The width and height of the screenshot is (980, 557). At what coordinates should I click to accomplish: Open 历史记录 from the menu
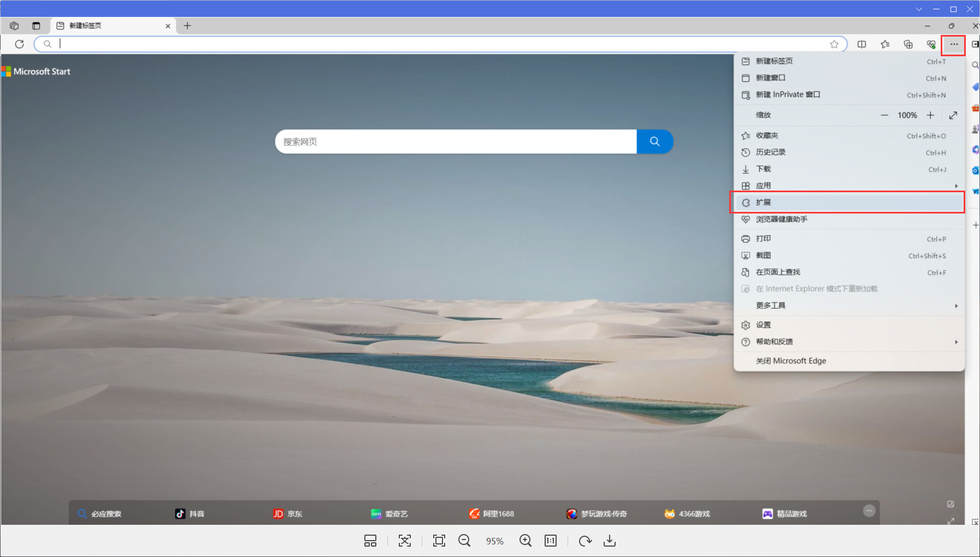point(849,152)
